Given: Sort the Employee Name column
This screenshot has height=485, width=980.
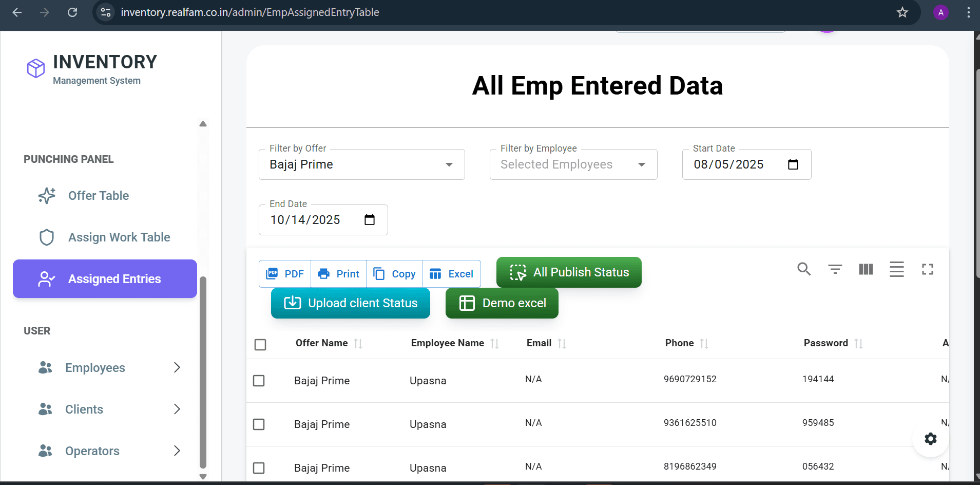Looking at the screenshot, I should click(x=494, y=343).
